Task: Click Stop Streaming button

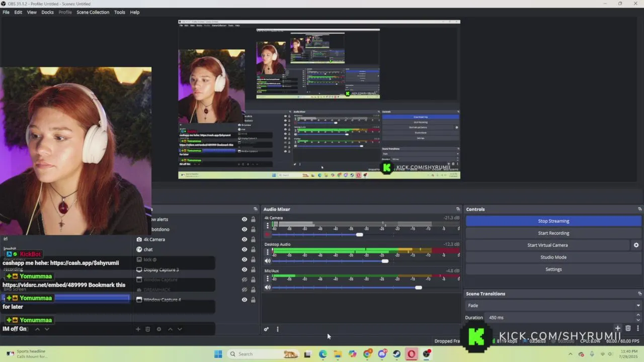Action: click(553, 221)
